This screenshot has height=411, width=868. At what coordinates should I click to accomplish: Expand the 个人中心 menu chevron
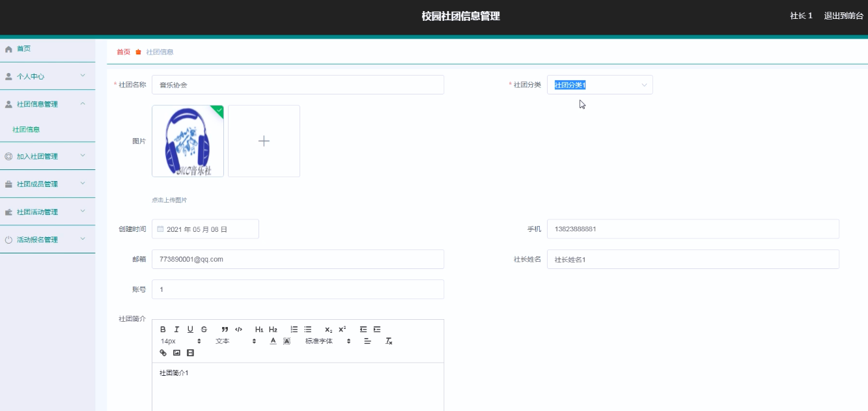click(83, 76)
